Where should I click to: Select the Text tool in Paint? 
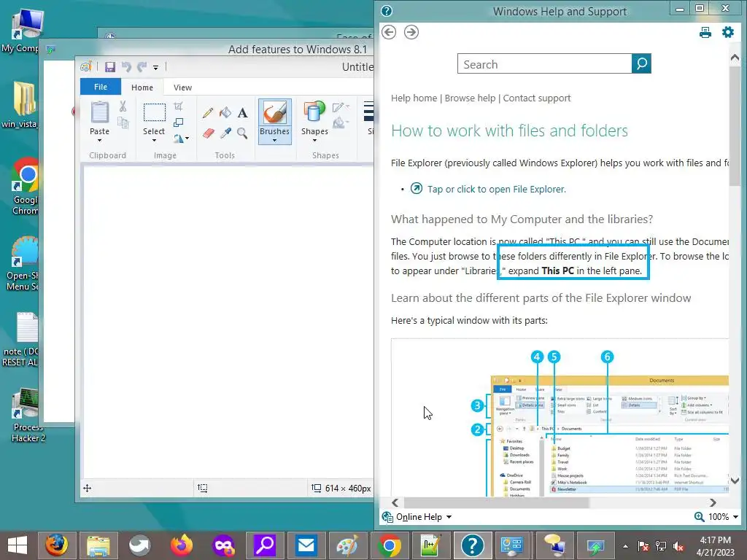[242, 113]
